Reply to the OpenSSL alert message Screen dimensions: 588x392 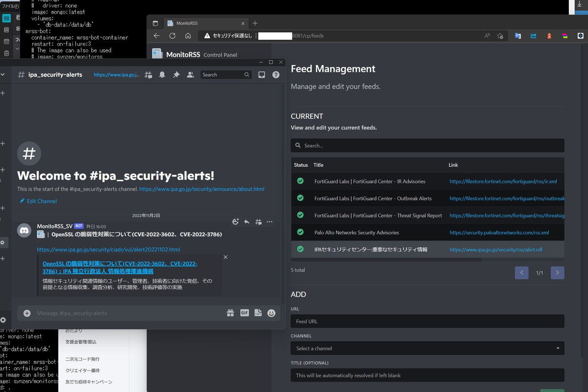[x=246, y=222]
